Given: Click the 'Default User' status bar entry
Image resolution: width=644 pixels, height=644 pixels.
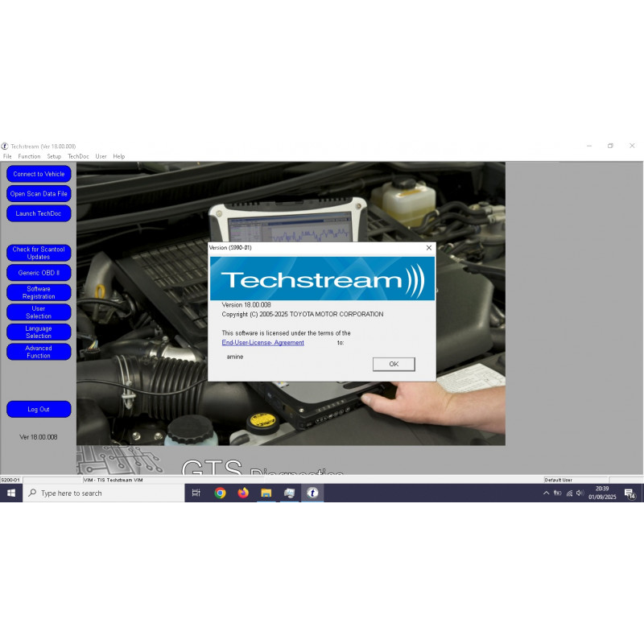Looking at the screenshot, I should pyautogui.click(x=558, y=480).
